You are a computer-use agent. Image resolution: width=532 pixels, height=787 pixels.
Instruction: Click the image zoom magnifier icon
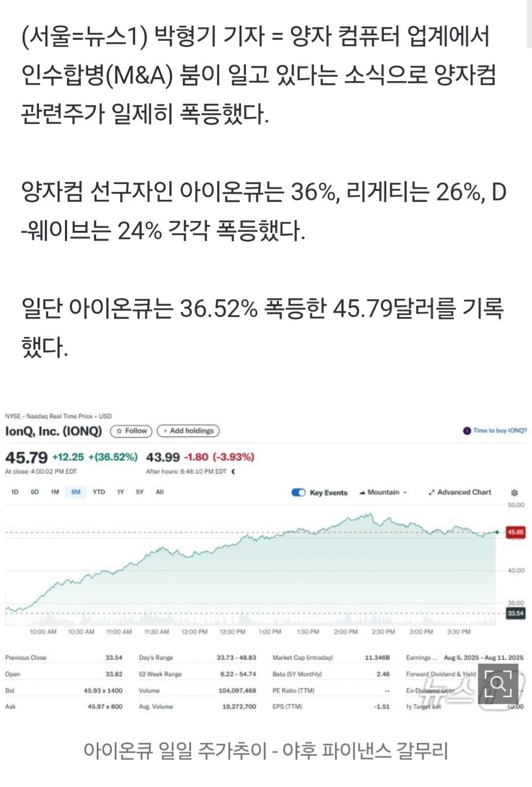(497, 684)
